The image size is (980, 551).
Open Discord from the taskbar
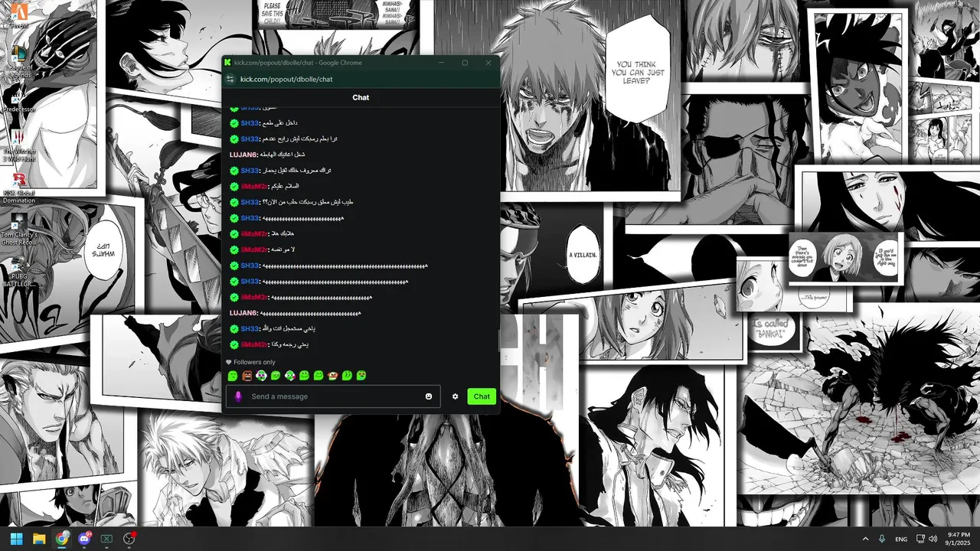[84, 539]
